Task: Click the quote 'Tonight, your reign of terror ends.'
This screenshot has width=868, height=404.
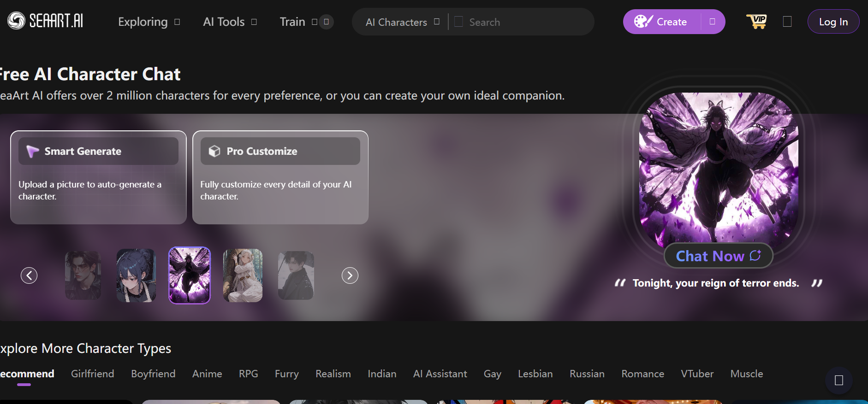Action: [x=716, y=283]
